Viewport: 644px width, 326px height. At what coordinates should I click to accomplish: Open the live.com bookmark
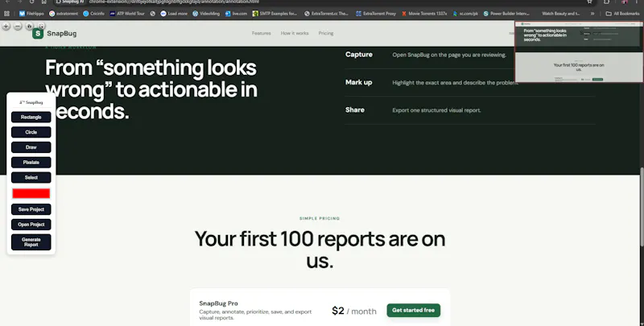tap(236, 14)
